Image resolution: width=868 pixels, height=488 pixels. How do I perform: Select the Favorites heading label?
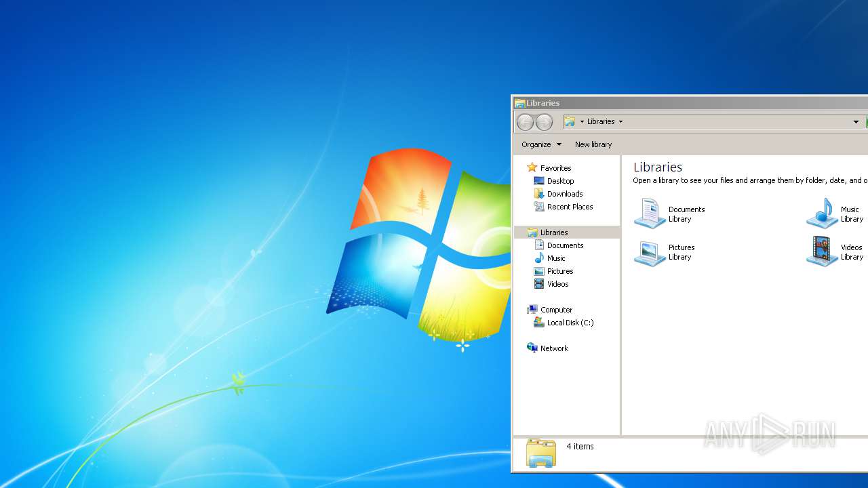pos(556,168)
